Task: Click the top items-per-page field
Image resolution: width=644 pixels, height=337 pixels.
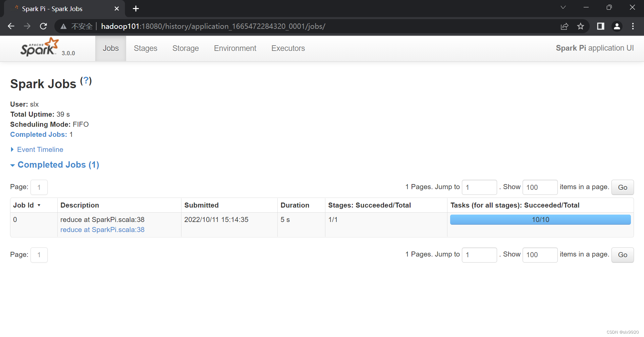Action: [540, 187]
